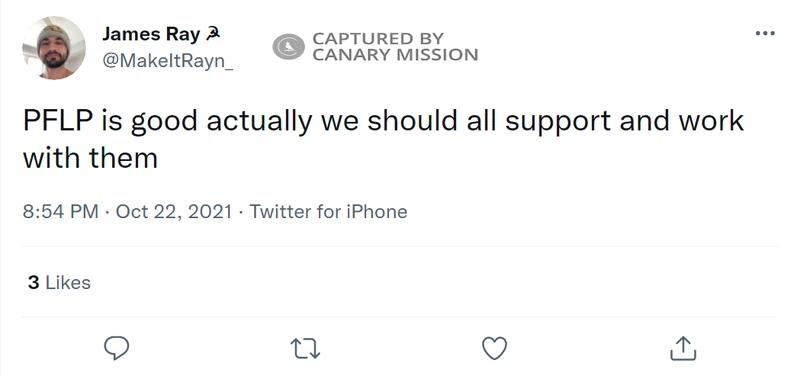
Task: Open the share upload arrow icon
Action: pyautogui.click(x=683, y=348)
